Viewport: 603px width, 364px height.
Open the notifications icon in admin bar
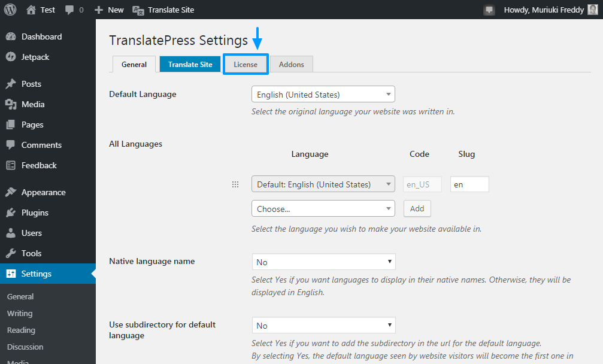(x=489, y=10)
